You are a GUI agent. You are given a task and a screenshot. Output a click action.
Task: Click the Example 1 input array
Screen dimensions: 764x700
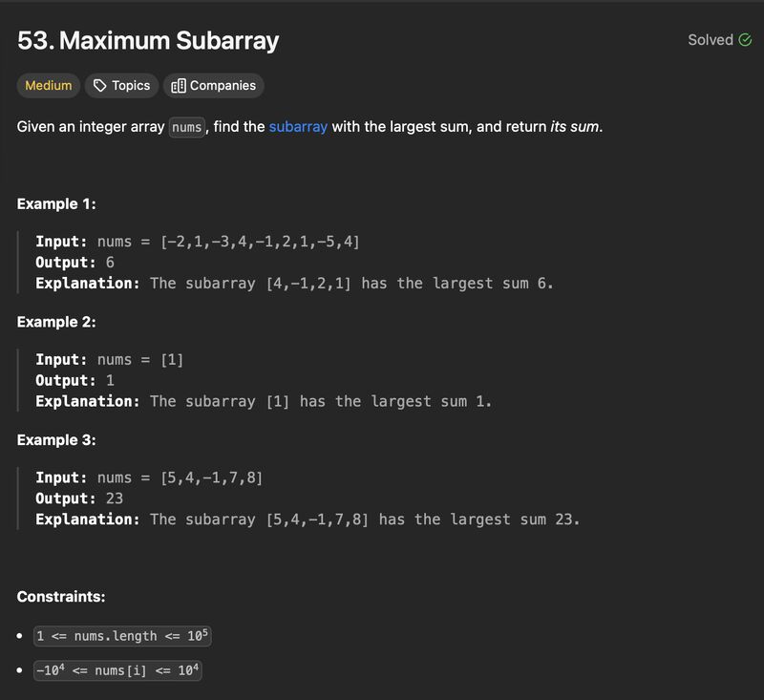(260, 241)
